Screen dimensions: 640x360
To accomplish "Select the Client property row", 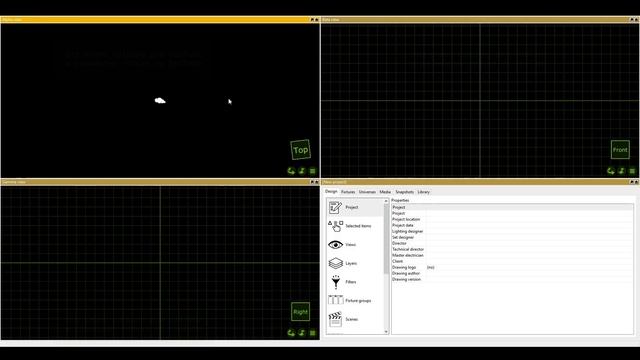I will [512, 261].
